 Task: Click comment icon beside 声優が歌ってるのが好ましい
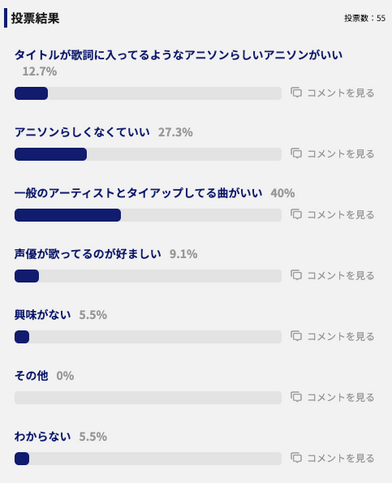(x=296, y=275)
